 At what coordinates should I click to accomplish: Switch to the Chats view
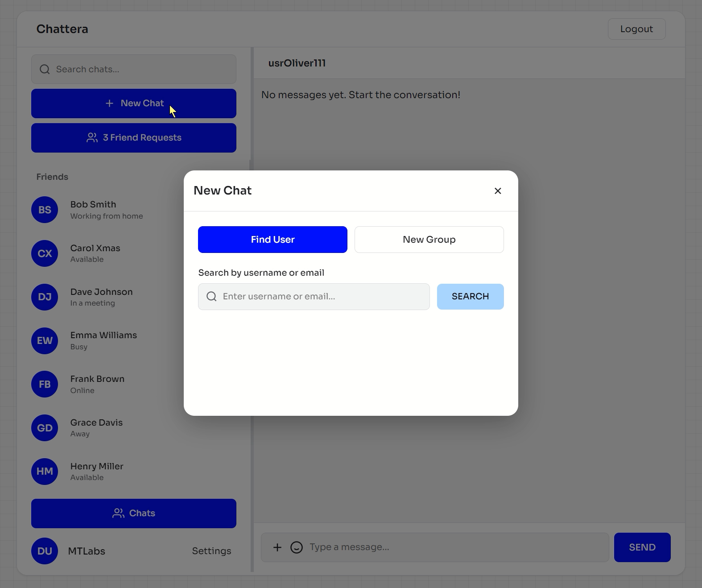tap(134, 513)
